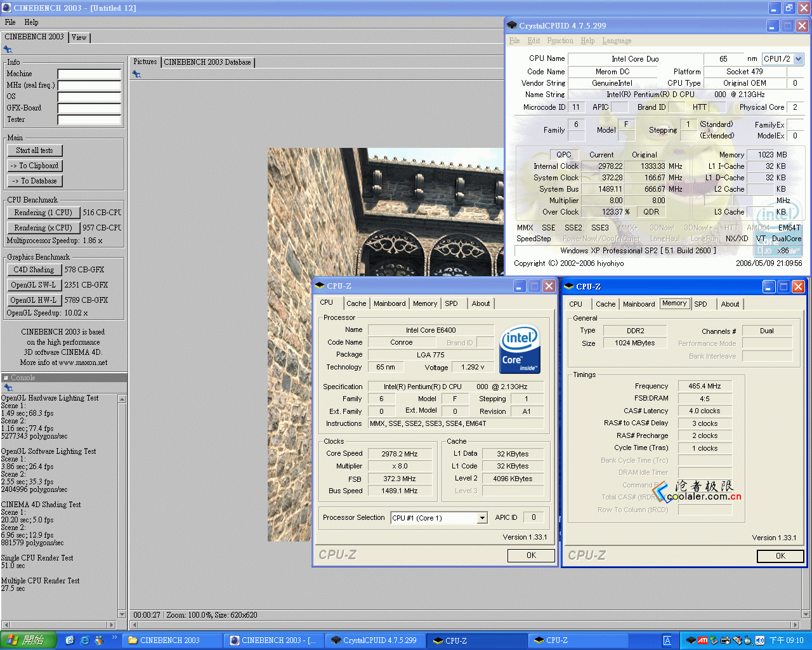Click the Internal Clock current value 2978.22
The image size is (812, 650).
click(x=610, y=166)
